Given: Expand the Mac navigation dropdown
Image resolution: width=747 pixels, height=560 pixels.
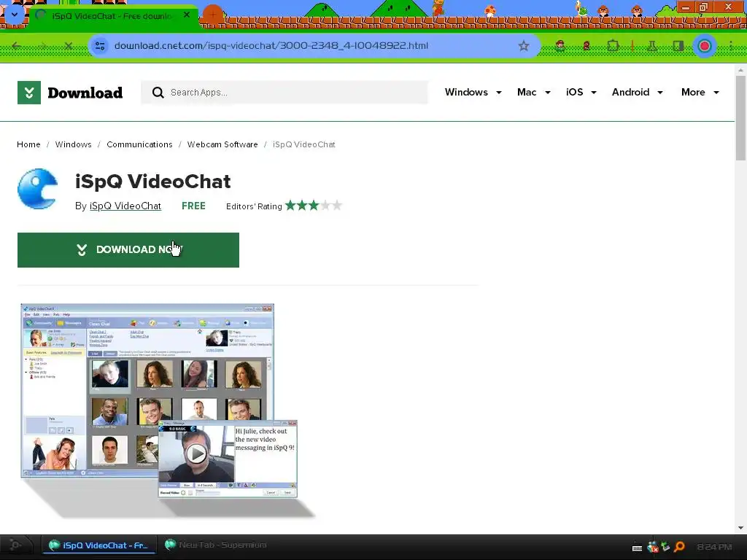Looking at the screenshot, I should point(533,93).
